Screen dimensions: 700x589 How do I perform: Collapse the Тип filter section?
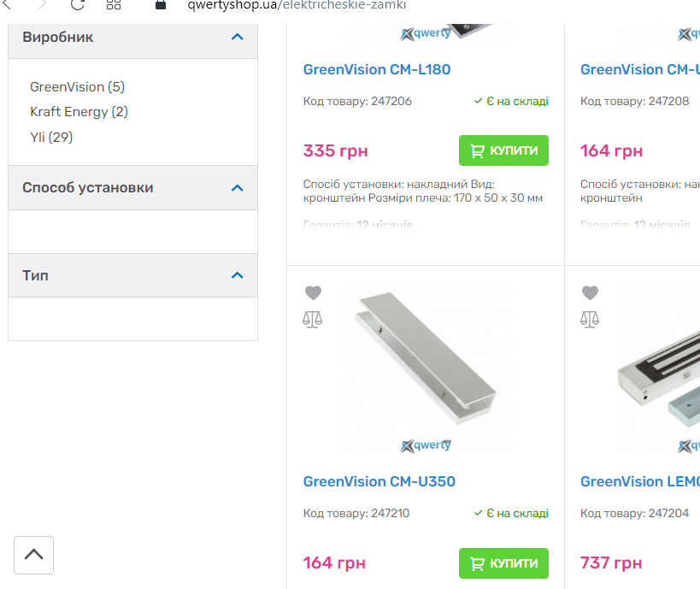click(238, 275)
